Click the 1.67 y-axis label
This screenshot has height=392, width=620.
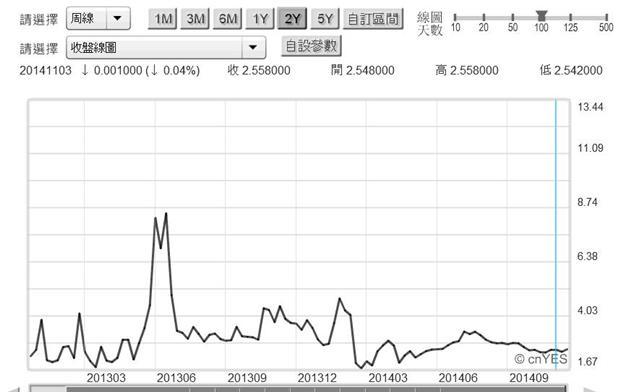coord(588,362)
